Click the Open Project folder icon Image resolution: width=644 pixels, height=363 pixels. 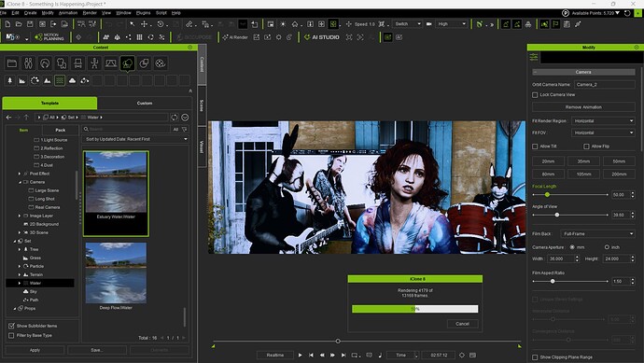19,24
